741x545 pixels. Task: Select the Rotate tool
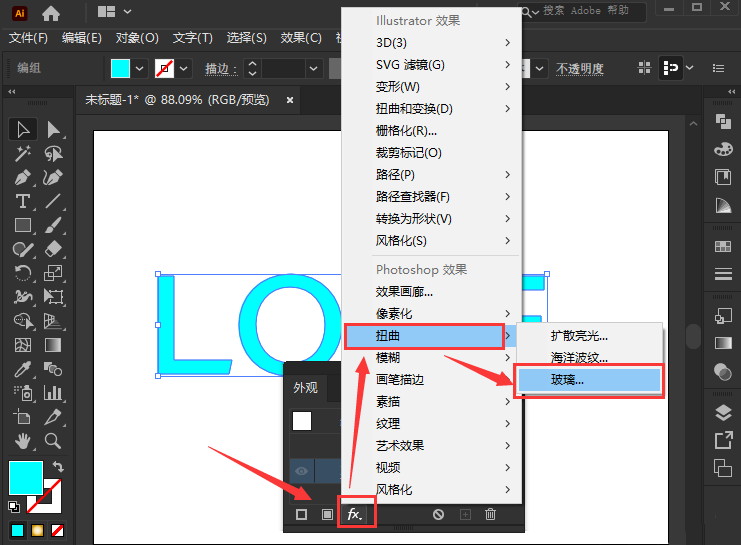23,273
